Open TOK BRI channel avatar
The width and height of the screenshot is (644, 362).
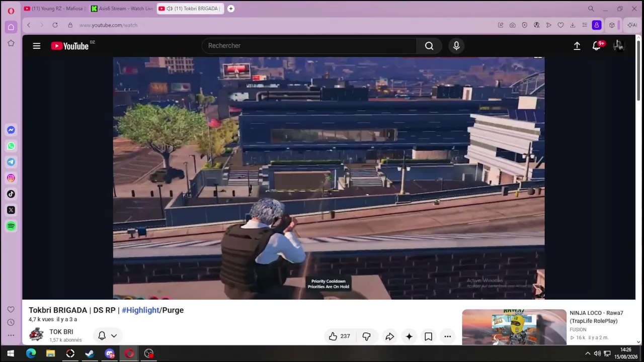(x=36, y=335)
